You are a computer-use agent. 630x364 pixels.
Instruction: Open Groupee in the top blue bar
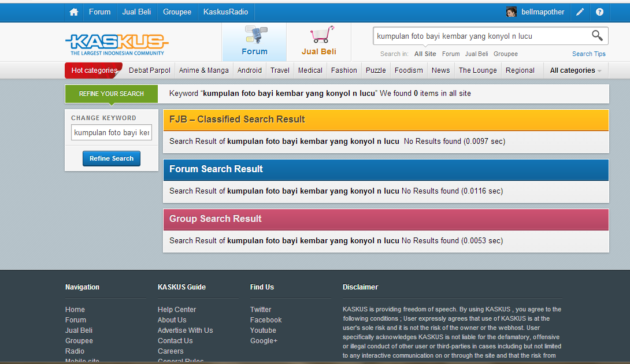[177, 12]
